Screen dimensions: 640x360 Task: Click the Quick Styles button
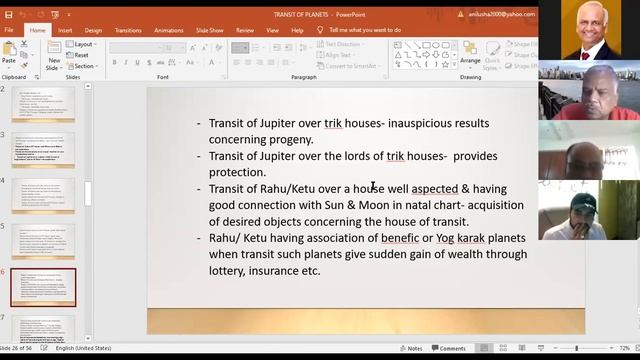tap(492, 56)
